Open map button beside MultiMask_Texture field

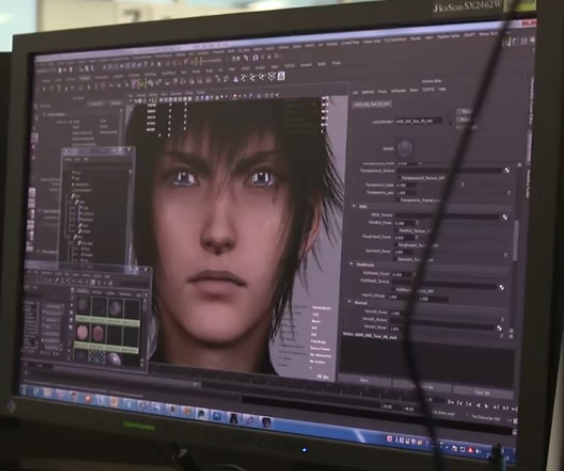tap(501, 287)
